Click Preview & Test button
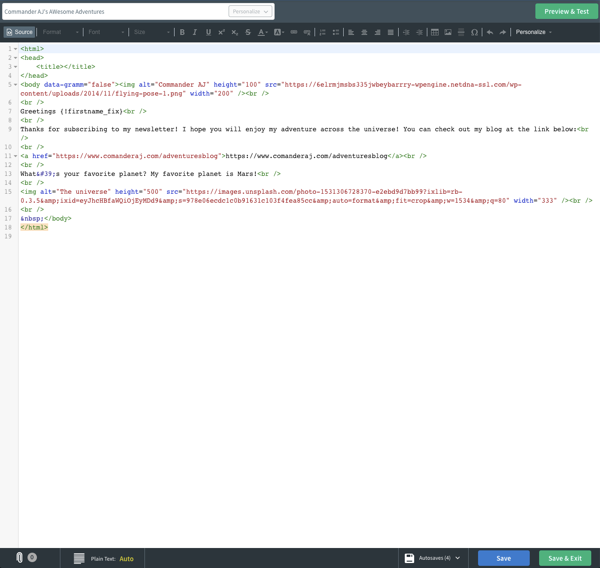The width and height of the screenshot is (600, 568). (566, 11)
